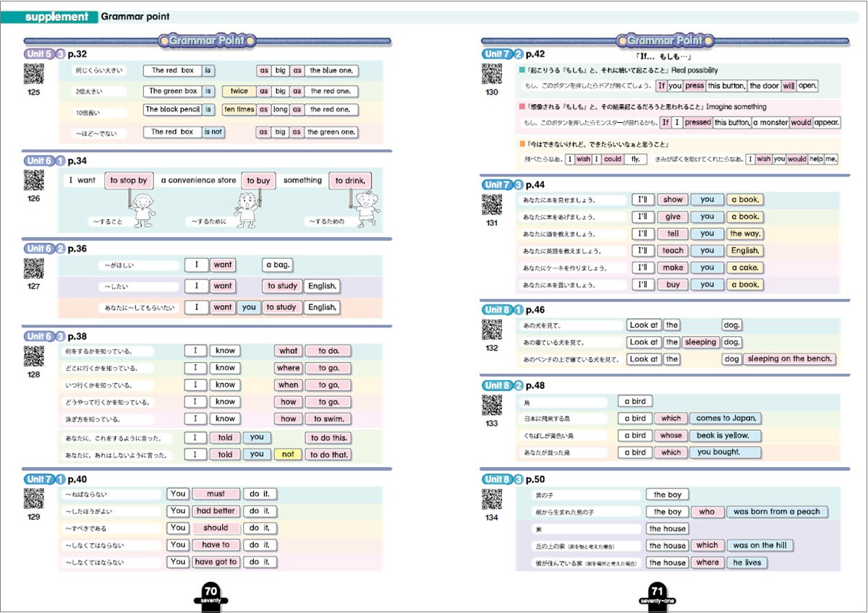
Task: Click the QR code numbered 126
Action: 34,180
